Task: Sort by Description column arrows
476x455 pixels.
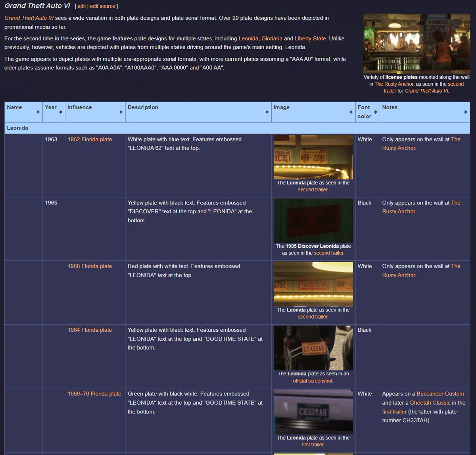Action: point(267,112)
